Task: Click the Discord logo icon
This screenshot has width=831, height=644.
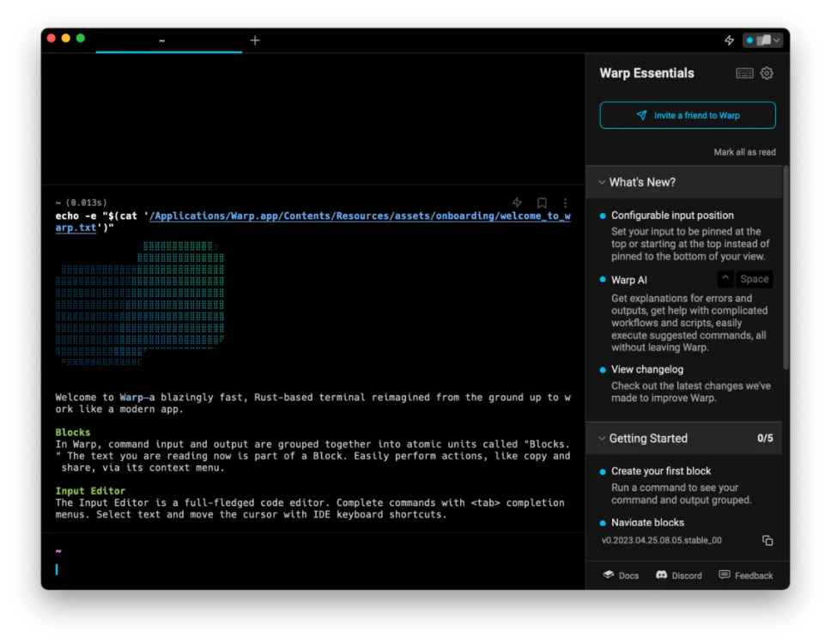Action: click(x=661, y=575)
